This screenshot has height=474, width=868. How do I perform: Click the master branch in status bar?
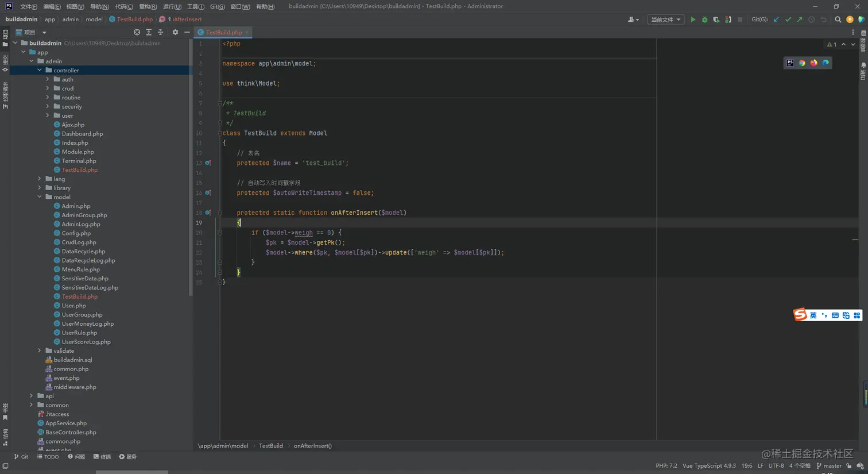[x=829, y=465]
